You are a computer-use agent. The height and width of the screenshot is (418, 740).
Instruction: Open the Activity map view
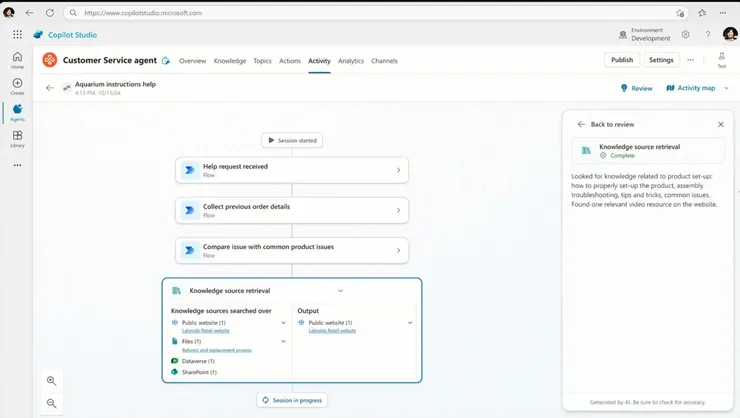click(690, 88)
